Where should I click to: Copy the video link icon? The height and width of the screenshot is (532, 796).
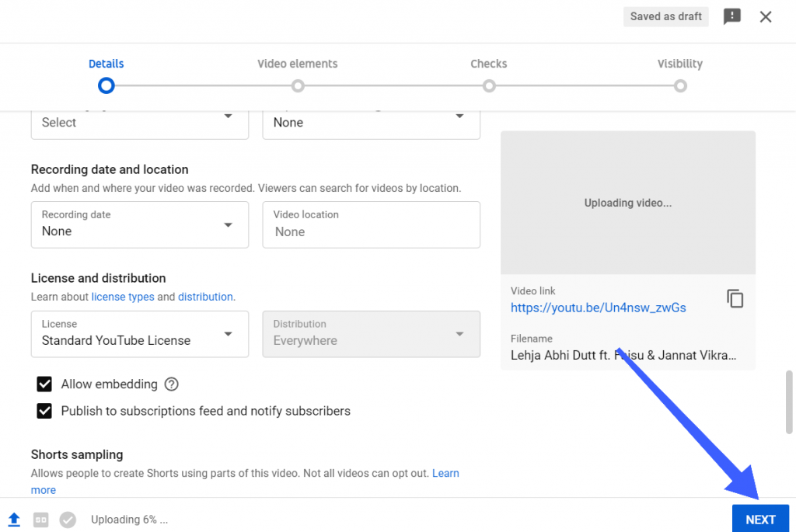(x=735, y=299)
